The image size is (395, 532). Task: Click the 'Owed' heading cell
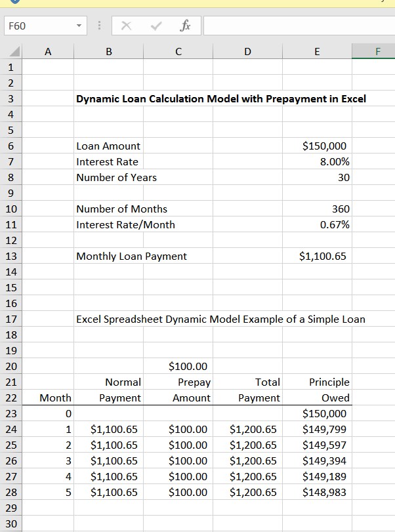[x=317, y=398]
